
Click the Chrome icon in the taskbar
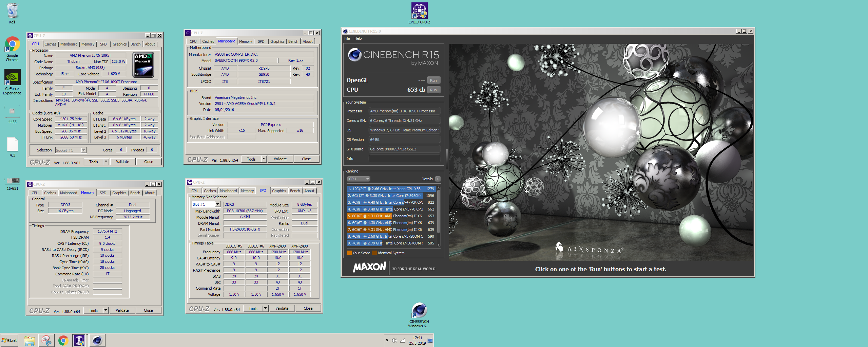63,340
